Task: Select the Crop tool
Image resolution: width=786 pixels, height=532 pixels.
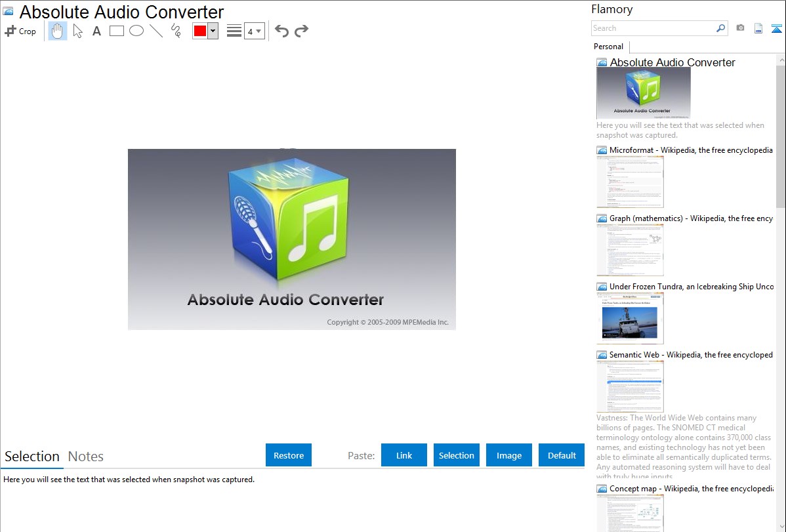Action: [20, 31]
